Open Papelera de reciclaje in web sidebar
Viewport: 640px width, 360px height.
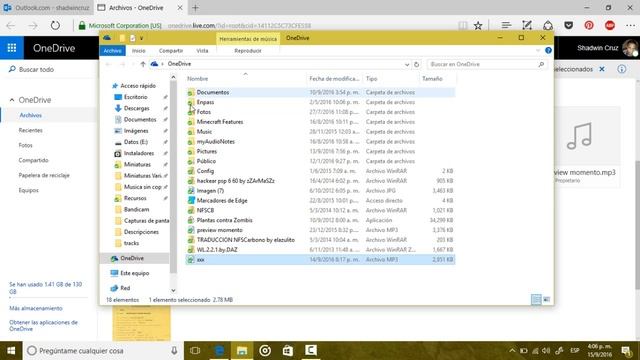coord(44,175)
